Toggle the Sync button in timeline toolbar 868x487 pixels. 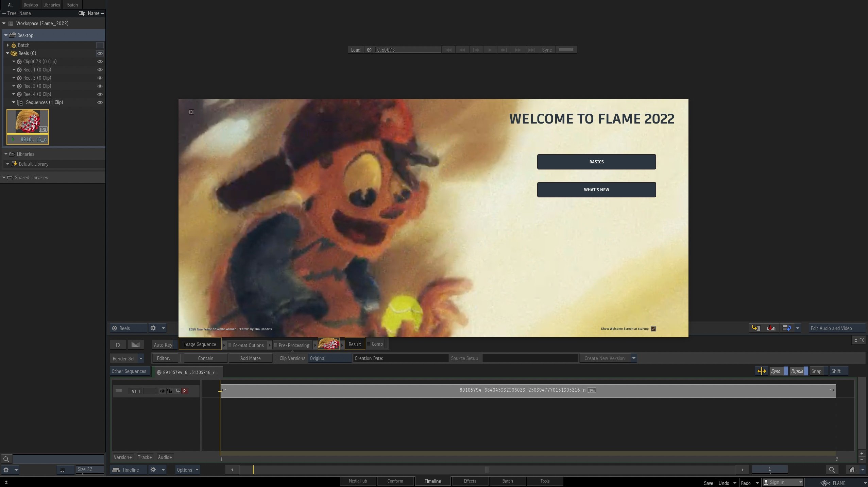pos(778,371)
